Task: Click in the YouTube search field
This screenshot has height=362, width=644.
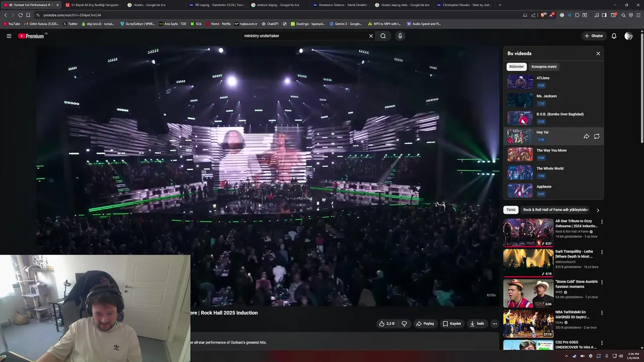Action: (x=304, y=36)
